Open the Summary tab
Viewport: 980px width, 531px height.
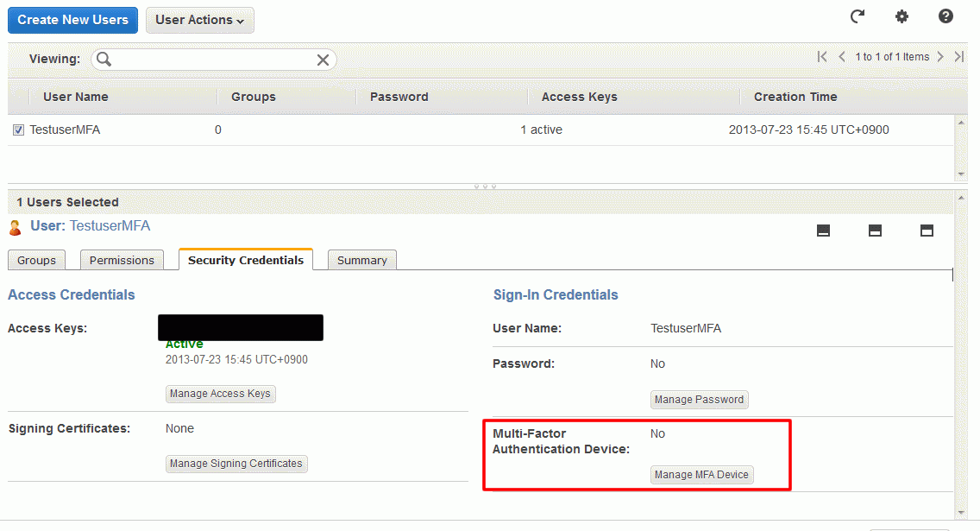[361, 260]
